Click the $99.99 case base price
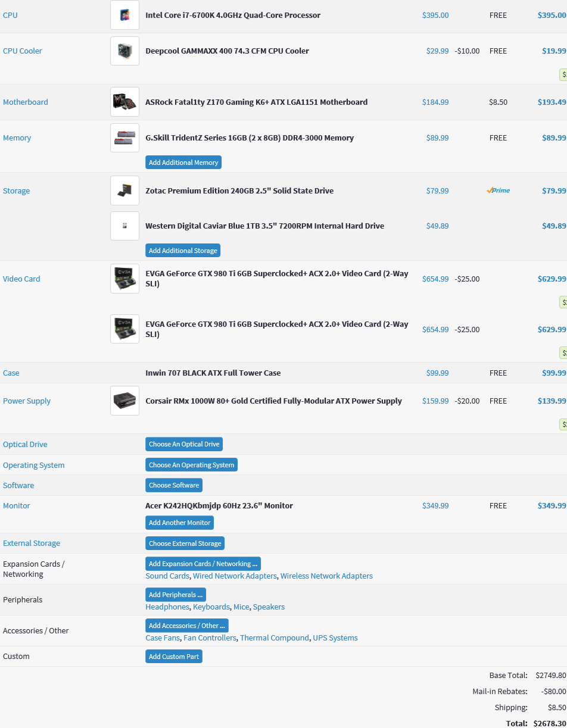Screen dimensions: 567x728 pyautogui.click(x=437, y=373)
